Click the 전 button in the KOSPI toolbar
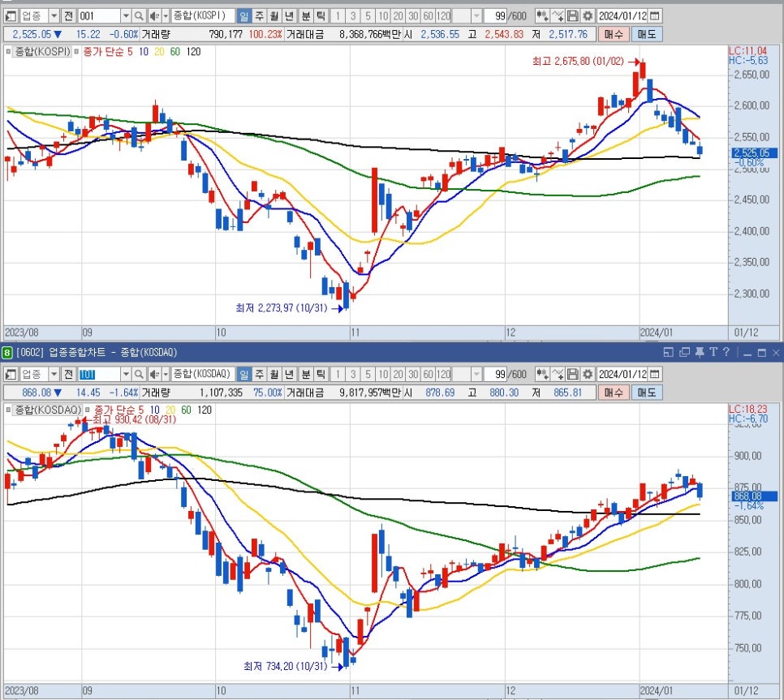The width and height of the screenshot is (784, 700). 68,16
